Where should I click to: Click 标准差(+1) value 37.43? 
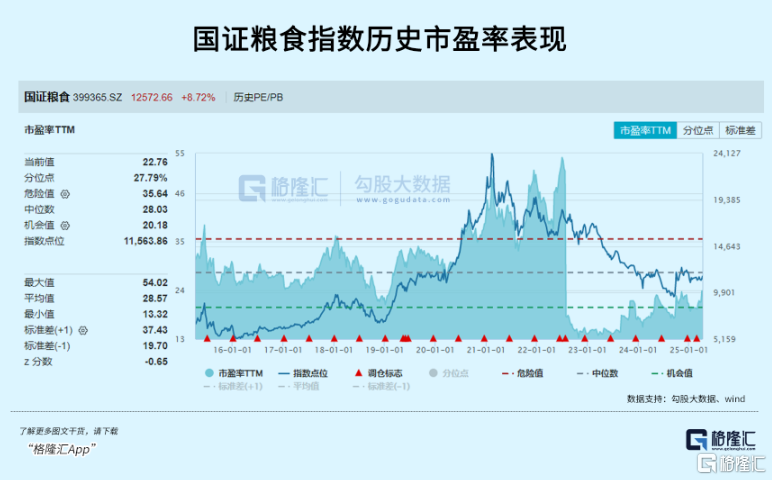point(155,330)
